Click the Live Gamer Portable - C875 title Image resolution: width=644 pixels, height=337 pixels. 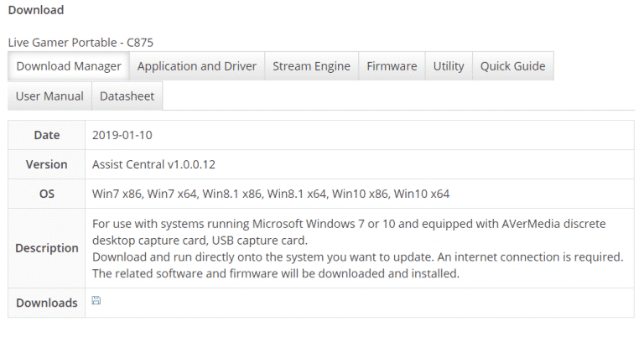pos(80,41)
